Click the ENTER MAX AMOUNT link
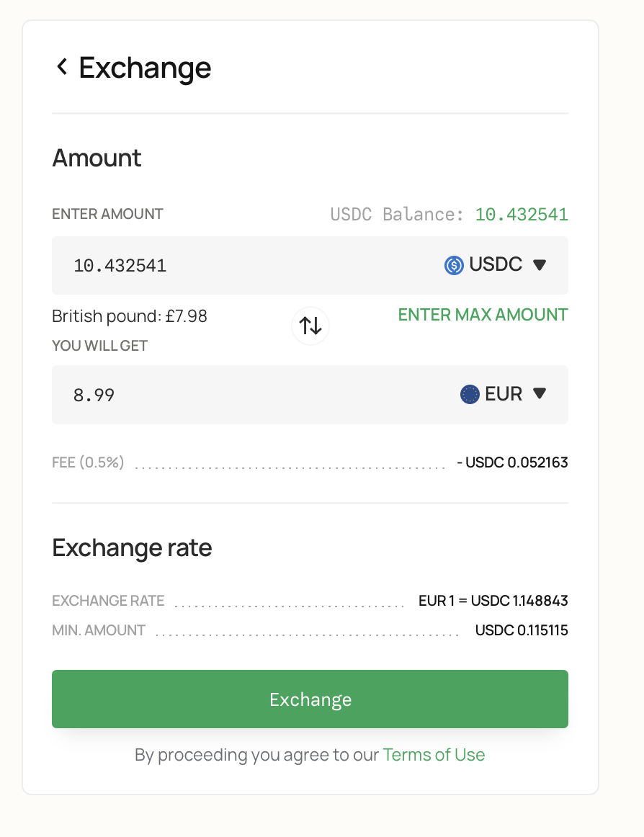644x837 pixels. tap(483, 315)
